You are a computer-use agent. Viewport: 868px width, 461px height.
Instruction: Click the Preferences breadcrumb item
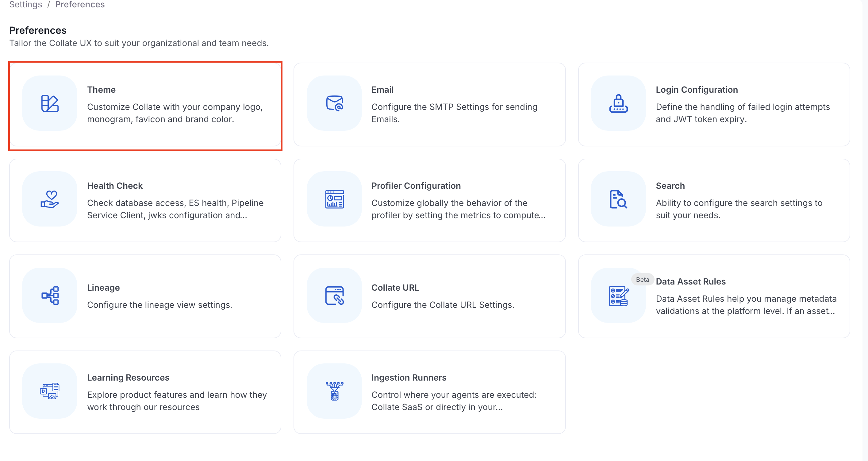click(80, 5)
